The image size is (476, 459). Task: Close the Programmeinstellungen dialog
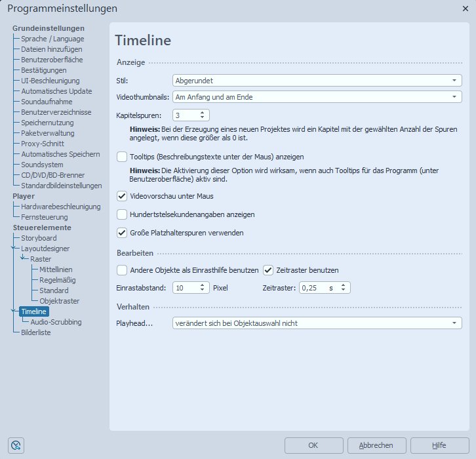click(465, 9)
